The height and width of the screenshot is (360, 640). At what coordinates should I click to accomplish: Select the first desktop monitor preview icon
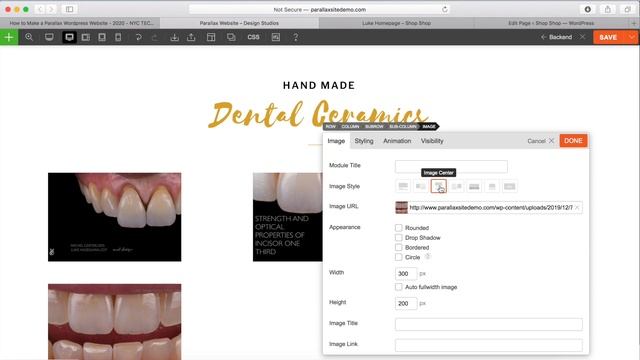[49, 37]
